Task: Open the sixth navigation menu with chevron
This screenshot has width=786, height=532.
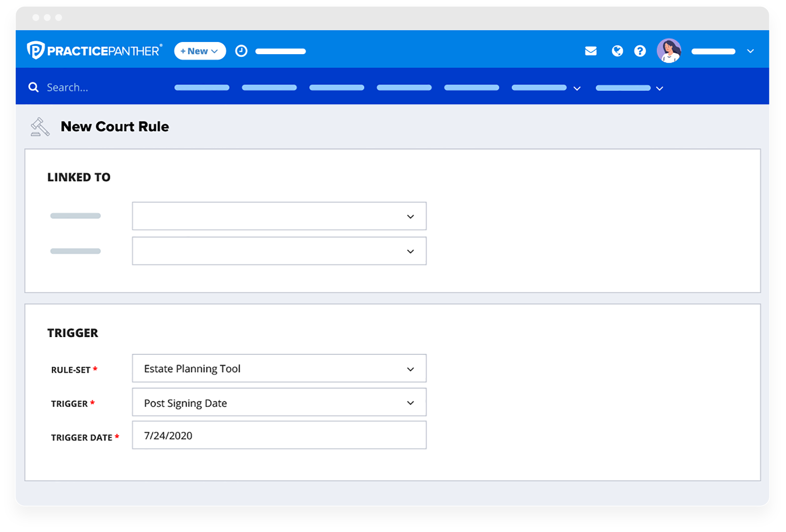Action: 546,88
